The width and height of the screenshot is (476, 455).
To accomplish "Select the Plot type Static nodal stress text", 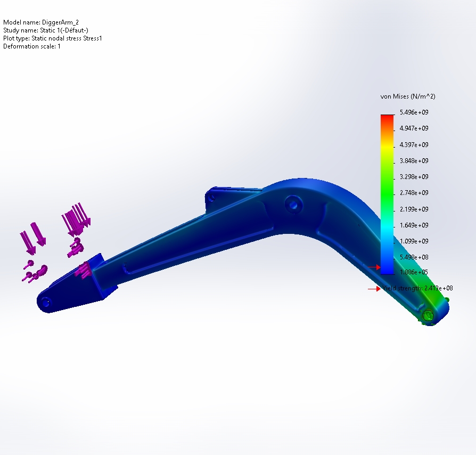I will point(52,38).
